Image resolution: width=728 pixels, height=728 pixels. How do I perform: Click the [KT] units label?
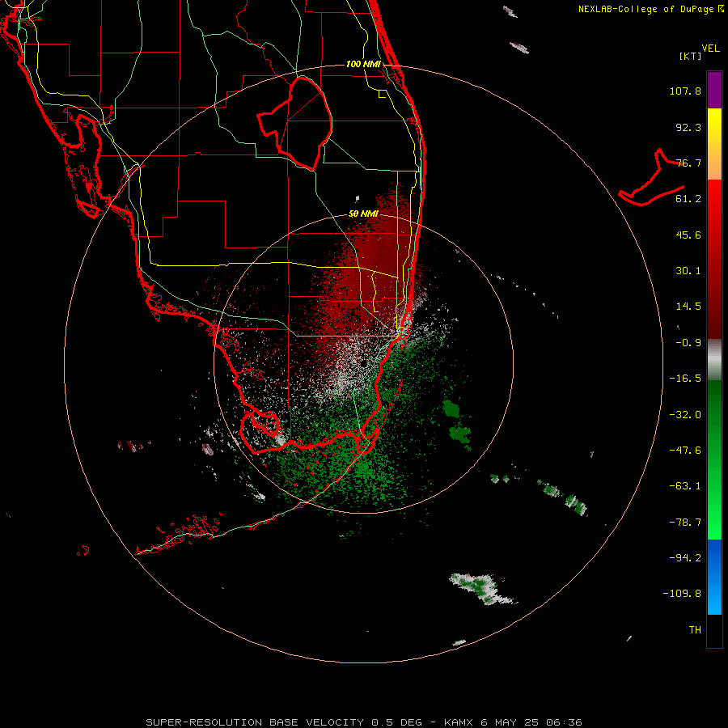pyautogui.click(x=690, y=56)
